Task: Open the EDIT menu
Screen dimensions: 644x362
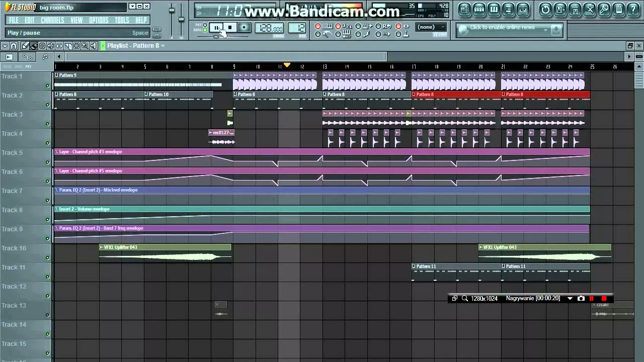Action: pyautogui.click(x=30, y=20)
